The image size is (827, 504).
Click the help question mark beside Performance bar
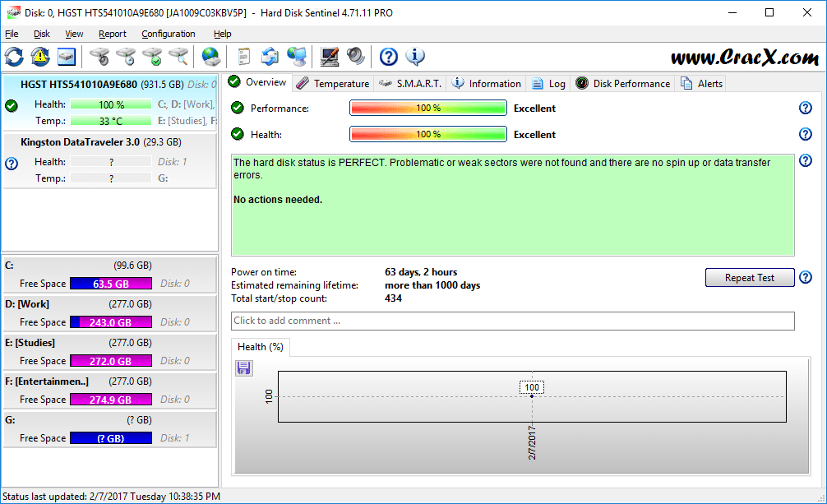click(805, 107)
